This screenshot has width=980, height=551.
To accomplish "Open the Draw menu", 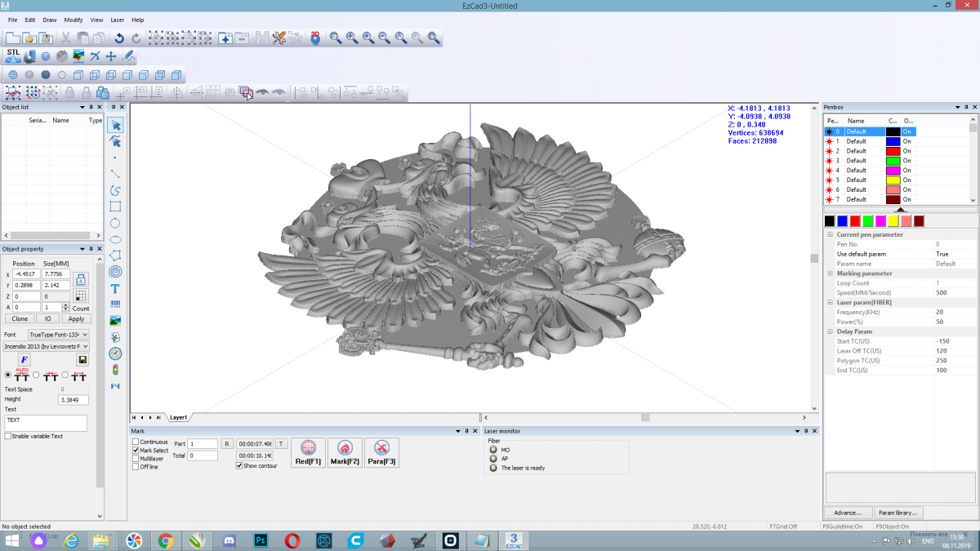I will [x=50, y=20].
